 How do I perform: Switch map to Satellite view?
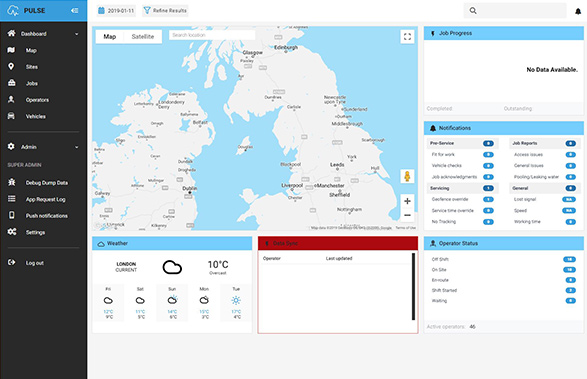pos(143,37)
